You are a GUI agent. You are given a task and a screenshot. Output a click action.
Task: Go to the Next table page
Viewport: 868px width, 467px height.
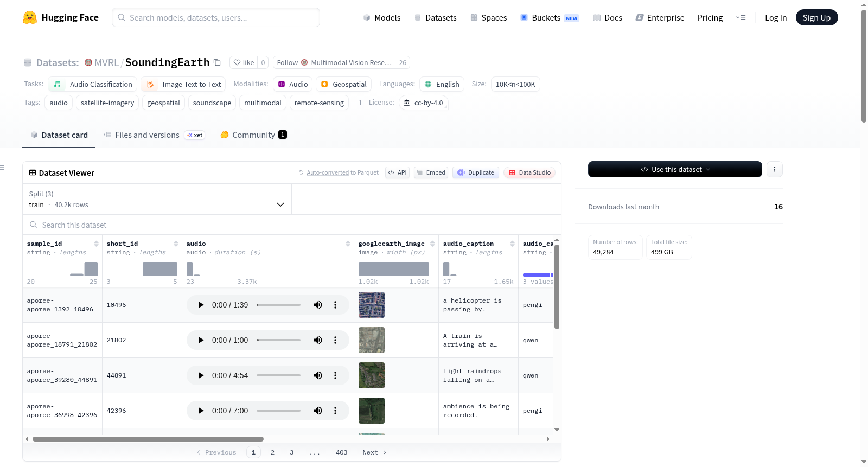tap(374, 452)
